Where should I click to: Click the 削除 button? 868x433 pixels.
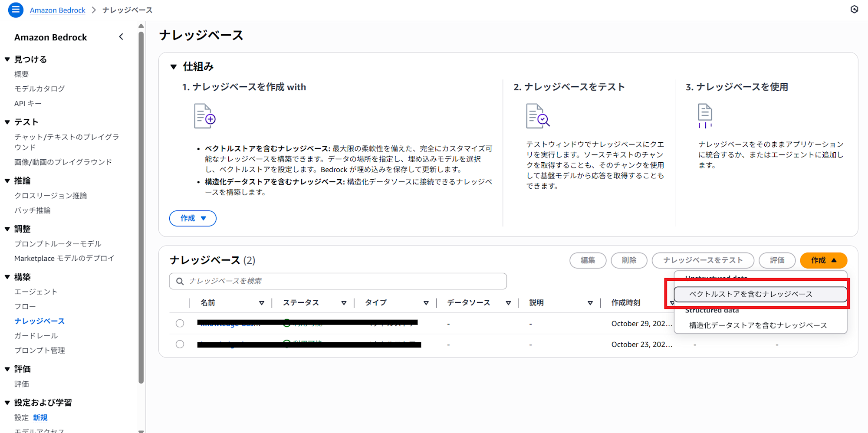(x=629, y=260)
